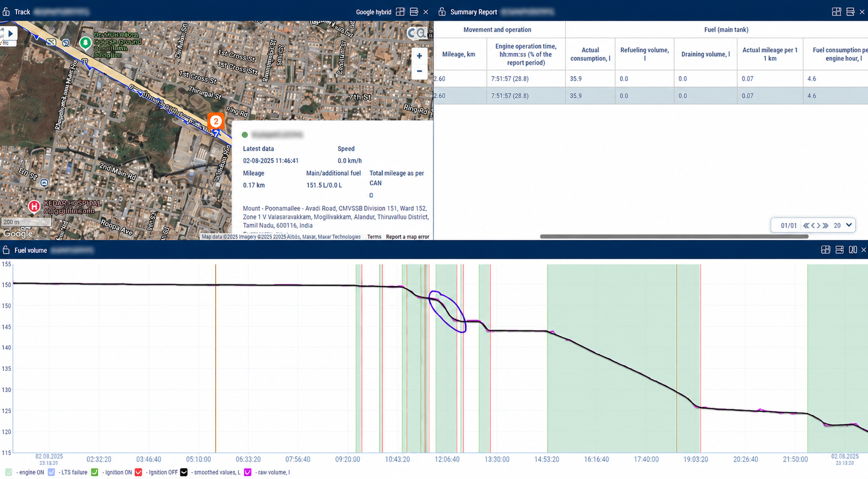The height and width of the screenshot is (479, 868).
Task: Click the green golf course map pin
Action: pyautogui.click(x=85, y=43)
